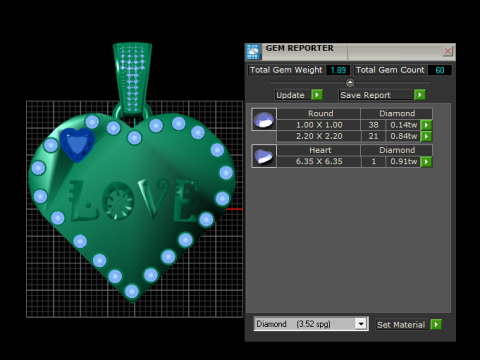Select the 6.35 X 6.35 size cell
The width and height of the screenshot is (480, 360).
click(x=319, y=162)
